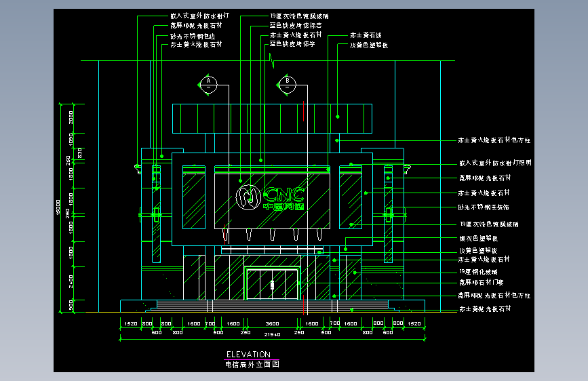
Task: Select the 莎士黄火烧板石材包方柱 annotation
Action: tap(494, 140)
